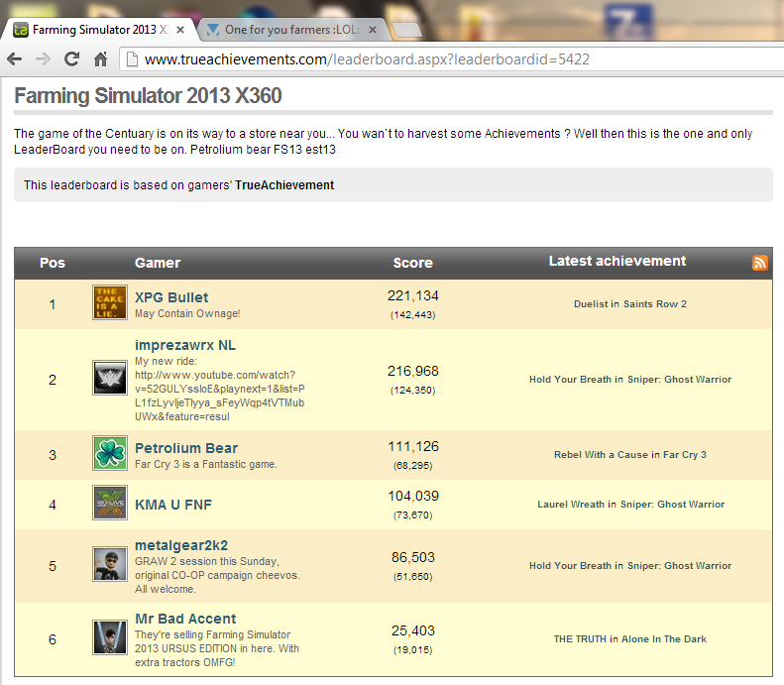Switch to the 'One for you farmers' tab
Screen dimensions: 784x685
287,30
